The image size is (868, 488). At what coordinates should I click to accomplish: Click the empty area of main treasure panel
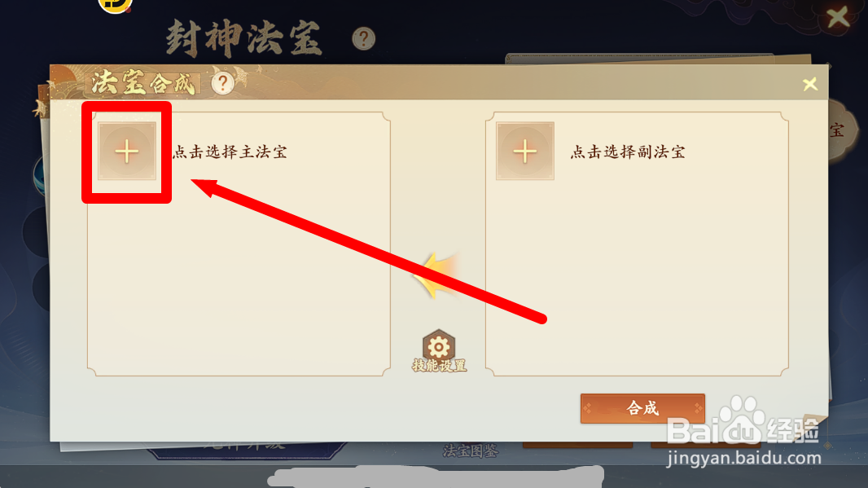click(x=239, y=277)
